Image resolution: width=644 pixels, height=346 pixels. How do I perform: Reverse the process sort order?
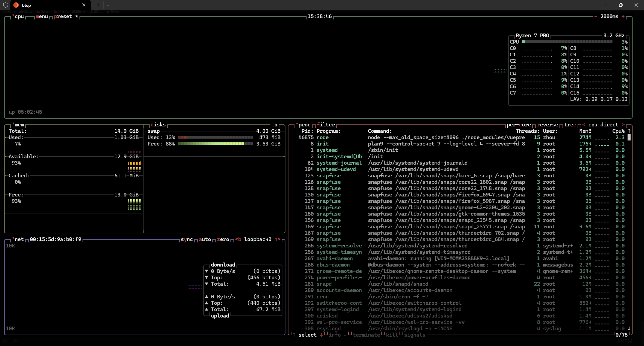(x=548, y=125)
